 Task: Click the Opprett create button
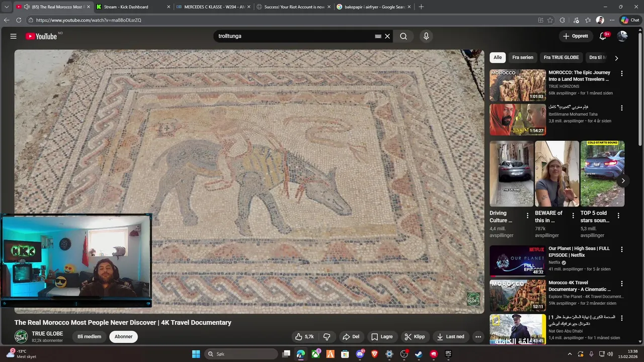(575, 36)
